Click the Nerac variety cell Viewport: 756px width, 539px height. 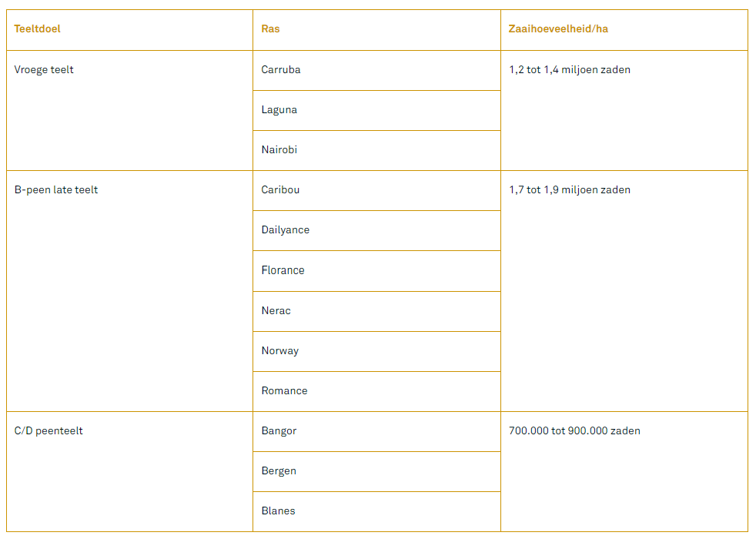tap(276, 311)
